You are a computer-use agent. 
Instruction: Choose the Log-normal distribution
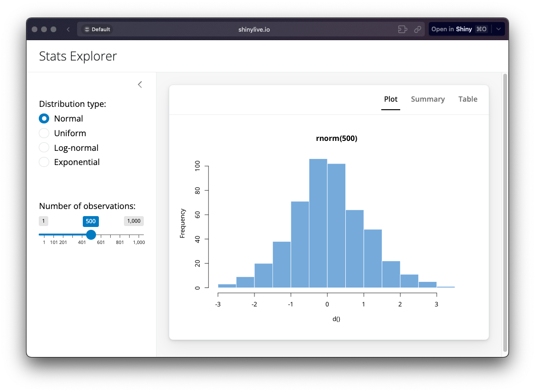(x=44, y=148)
